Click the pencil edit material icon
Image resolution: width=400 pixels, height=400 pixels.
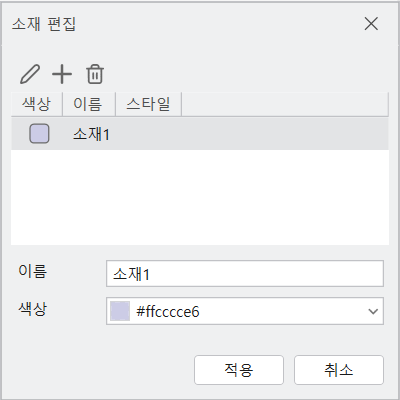coord(30,74)
